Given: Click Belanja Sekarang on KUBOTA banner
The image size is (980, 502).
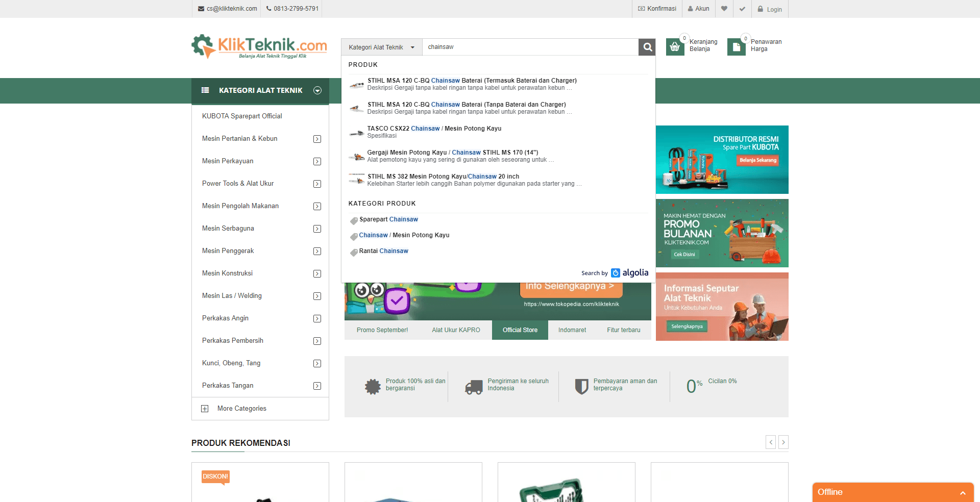Looking at the screenshot, I should coord(758,160).
